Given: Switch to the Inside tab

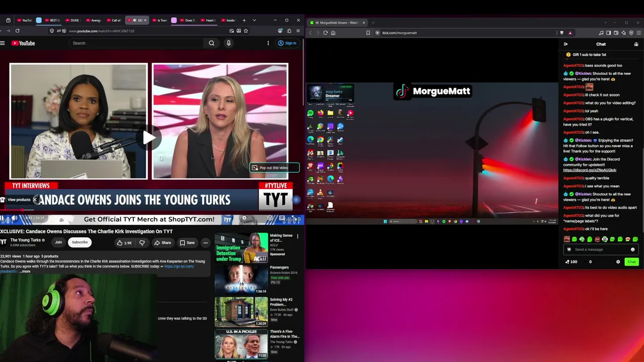Looking at the screenshot, I should click(x=228, y=21).
